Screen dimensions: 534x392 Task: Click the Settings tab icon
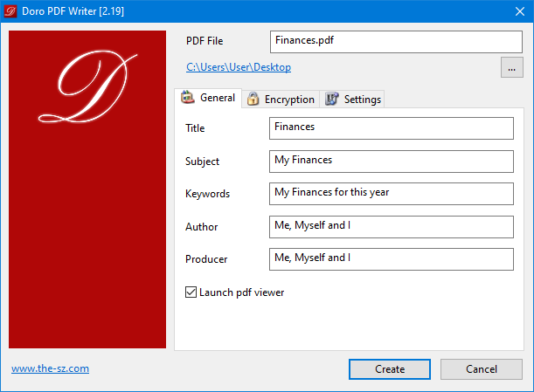(331, 100)
